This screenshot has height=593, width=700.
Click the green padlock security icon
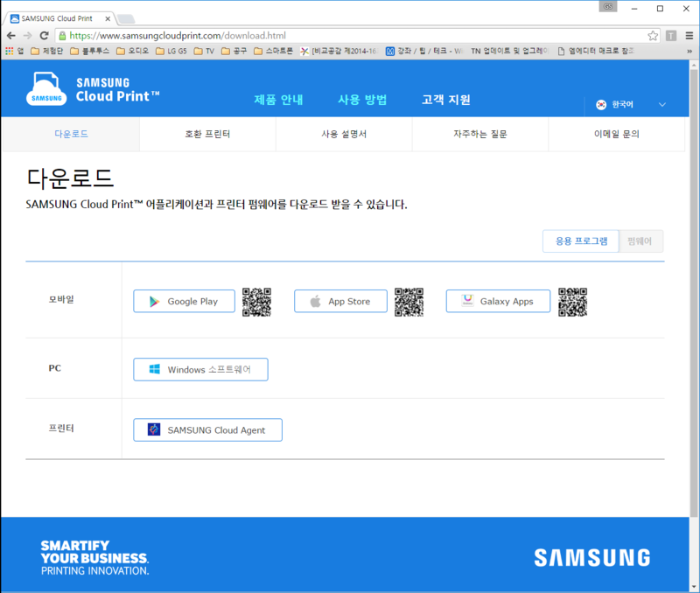[62, 36]
